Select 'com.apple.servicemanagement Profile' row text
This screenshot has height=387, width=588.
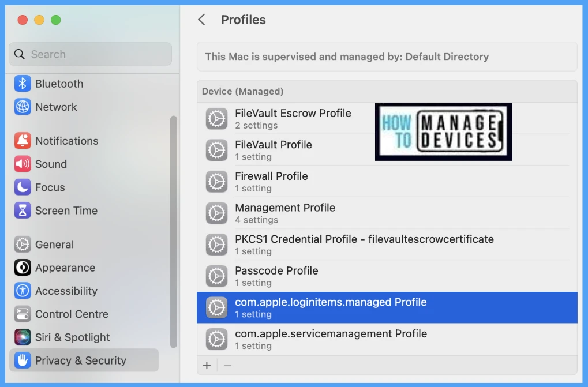point(331,333)
